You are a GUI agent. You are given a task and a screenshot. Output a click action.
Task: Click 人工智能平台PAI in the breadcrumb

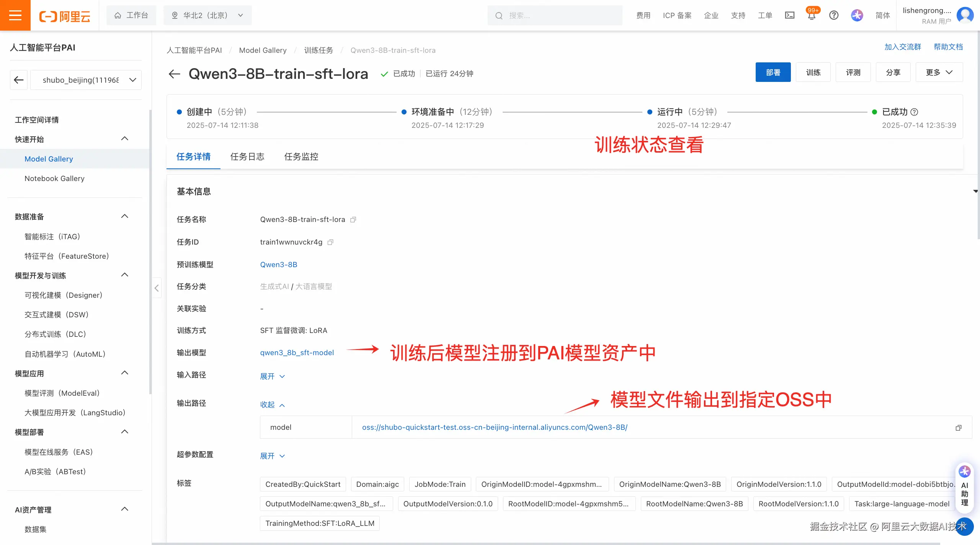pos(194,50)
